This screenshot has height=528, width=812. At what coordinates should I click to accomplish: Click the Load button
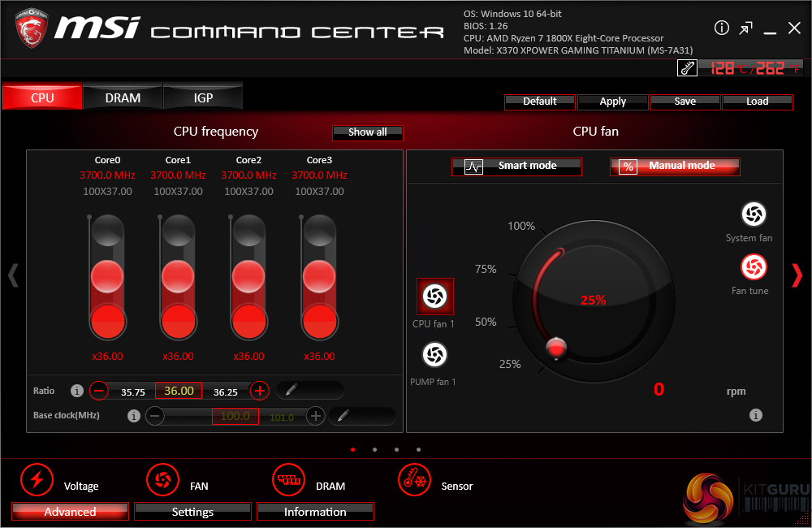757,102
